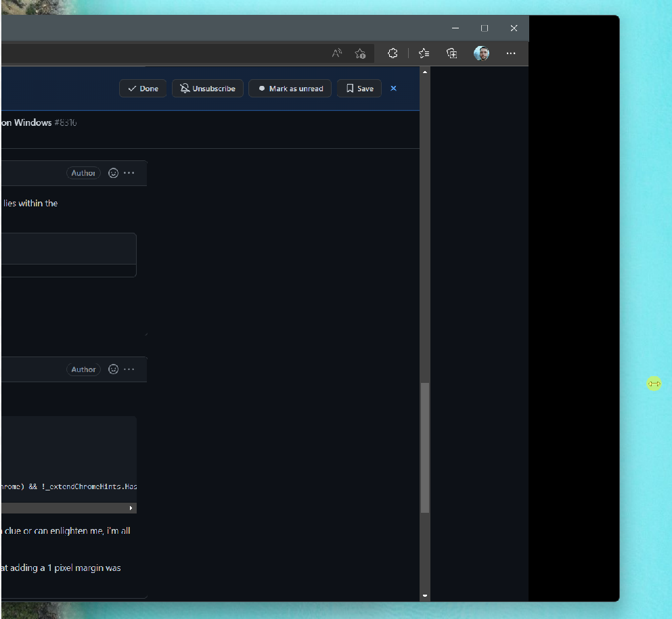Close the notification panel with the blue X

(x=393, y=88)
